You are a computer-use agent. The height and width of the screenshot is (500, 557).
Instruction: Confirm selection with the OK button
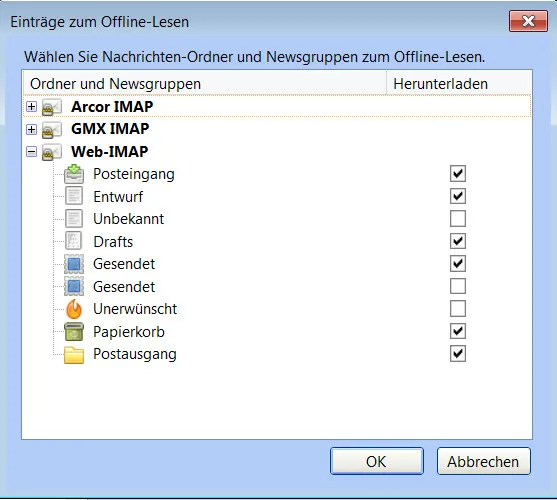click(377, 461)
